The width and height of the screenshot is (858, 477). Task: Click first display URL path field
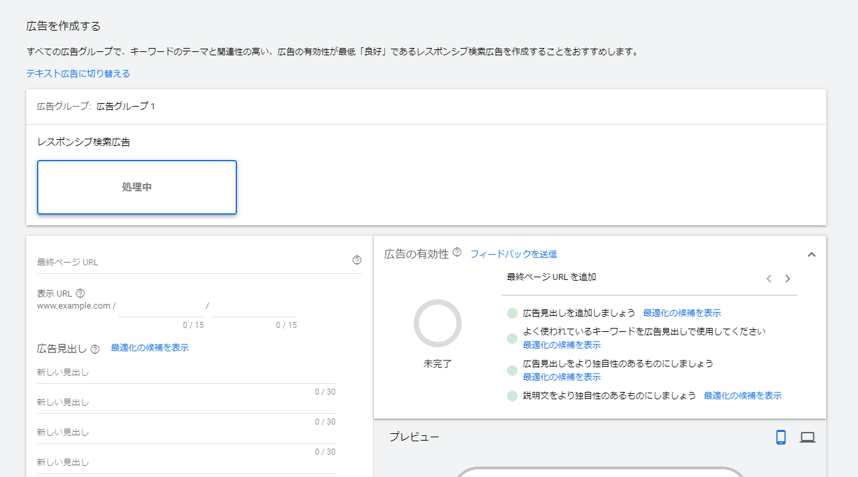(x=161, y=307)
